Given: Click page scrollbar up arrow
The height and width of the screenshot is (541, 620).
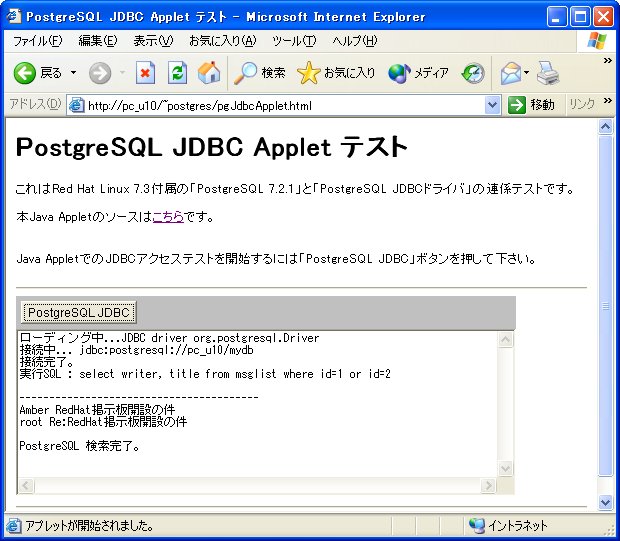Looking at the screenshot, I should tap(605, 127).
